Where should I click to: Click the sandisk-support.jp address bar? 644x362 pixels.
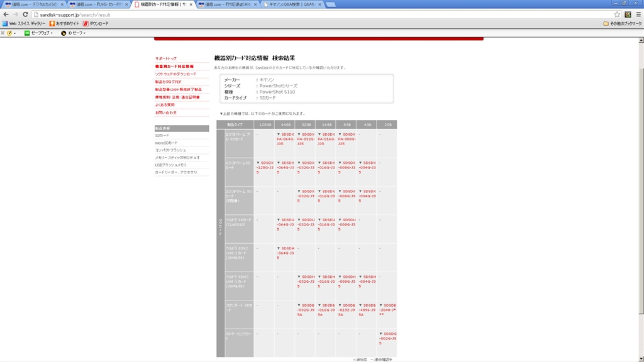point(325,15)
